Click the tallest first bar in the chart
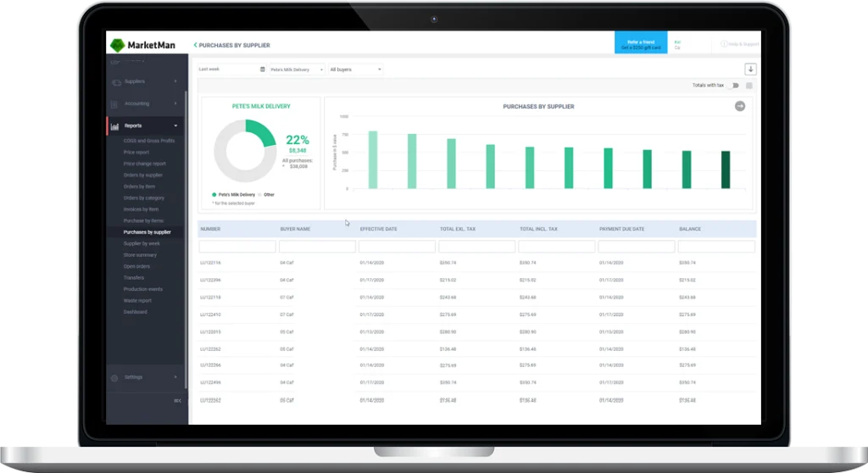The width and height of the screenshot is (868, 473). (x=373, y=160)
